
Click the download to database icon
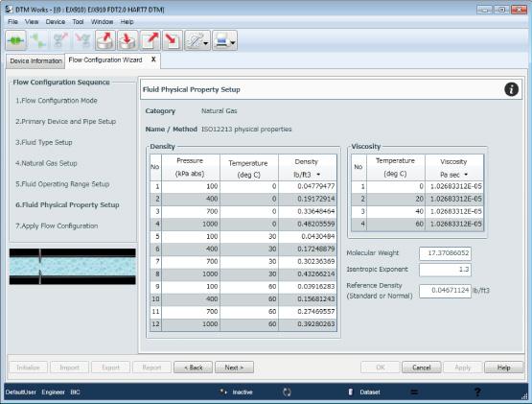(127, 40)
